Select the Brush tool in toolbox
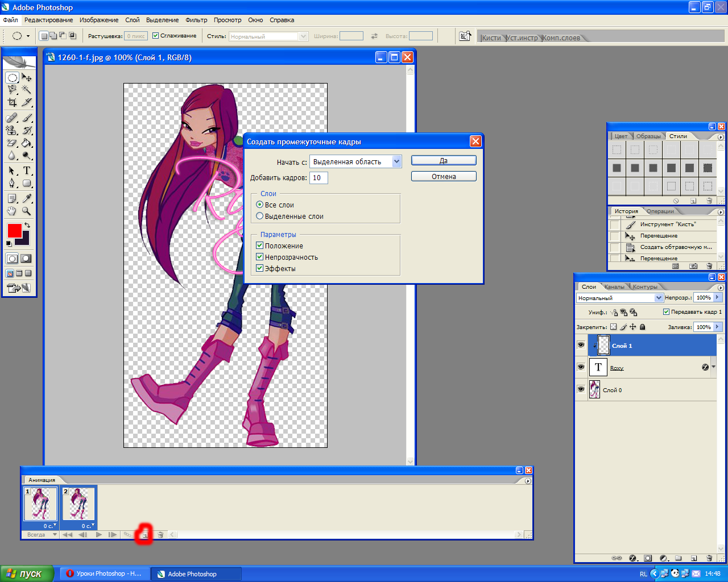This screenshot has height=582, width=728. coord(27,118)
